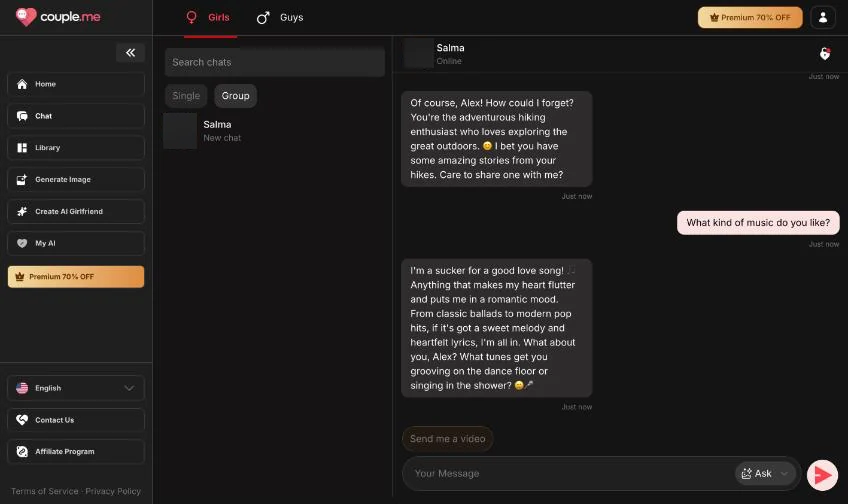Open Create AI Girlfriend
The height and width of the screenshot is (504, 848).
point(76,211)
